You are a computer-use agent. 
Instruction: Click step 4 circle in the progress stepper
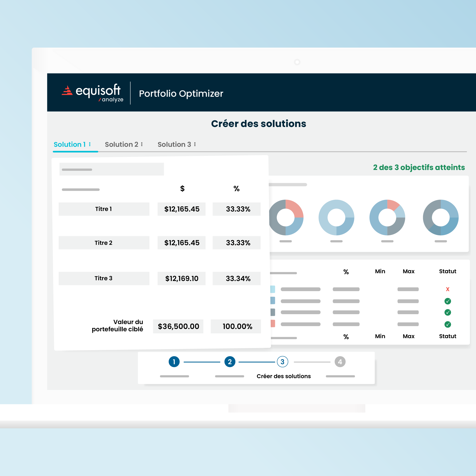pyautogui.click(x=340, y=362)
